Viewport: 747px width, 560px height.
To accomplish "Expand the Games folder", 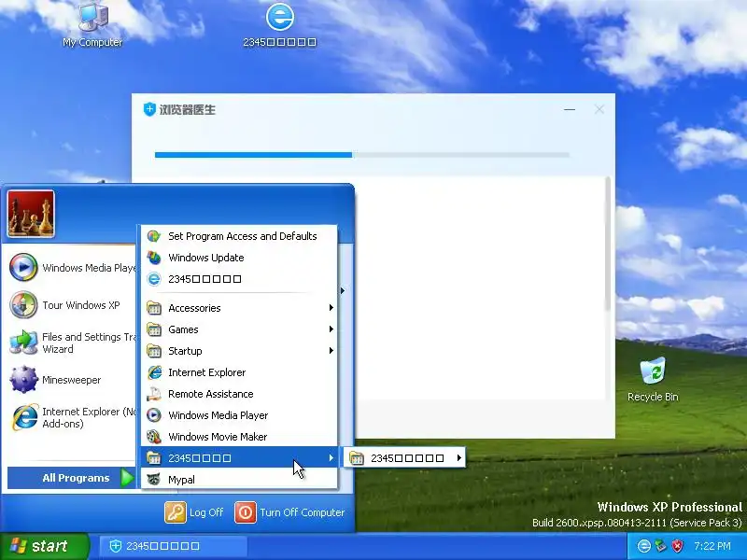I will pos(239,329).
